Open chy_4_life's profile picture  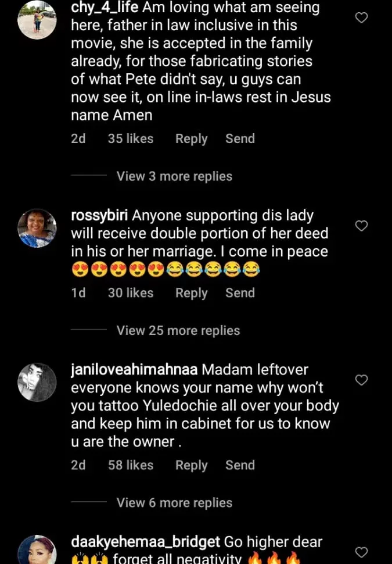coord(37,20)
